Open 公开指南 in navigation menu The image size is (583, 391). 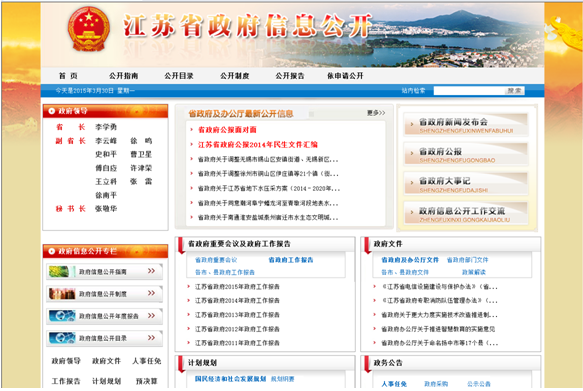pyautogui.click(x=123, y=76)
